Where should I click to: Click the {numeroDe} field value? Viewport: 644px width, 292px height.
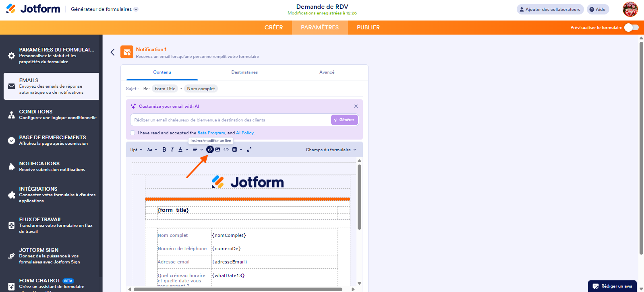[x=226, y=249]
